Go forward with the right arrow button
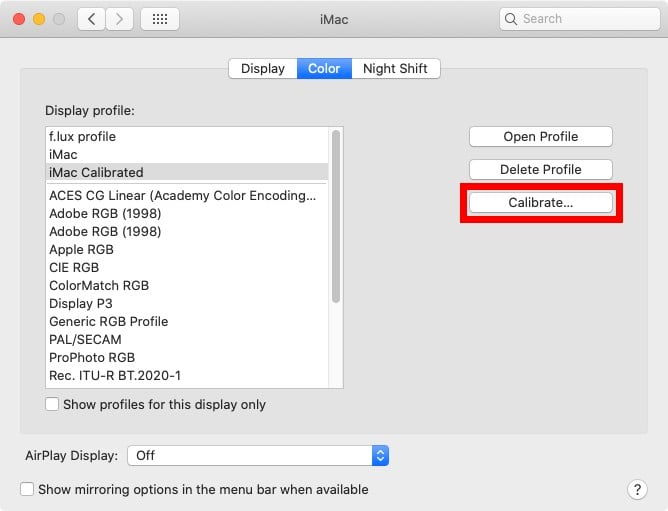Screen dimensions: 668x511 119,19
